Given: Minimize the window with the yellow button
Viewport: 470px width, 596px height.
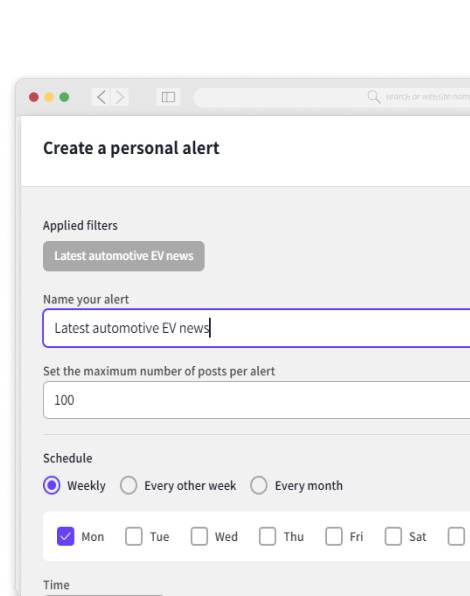Looking at the screenshot, I should pyautogui.click(x=49, y=97).
